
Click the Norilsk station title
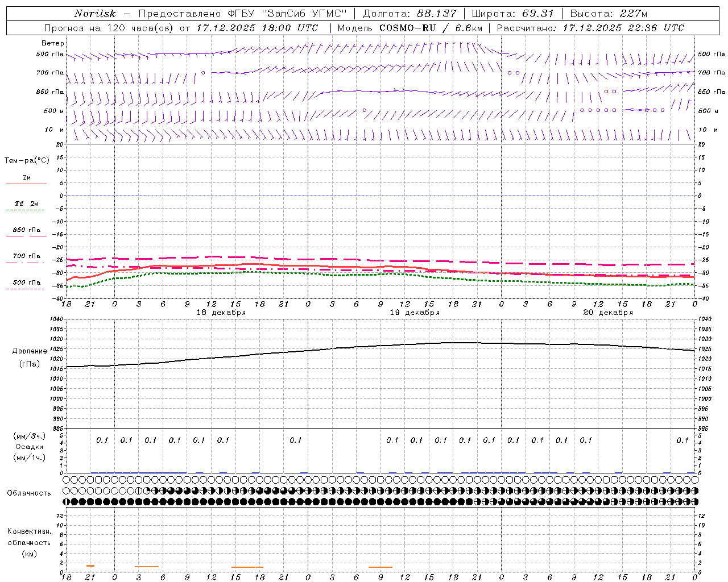95,14
